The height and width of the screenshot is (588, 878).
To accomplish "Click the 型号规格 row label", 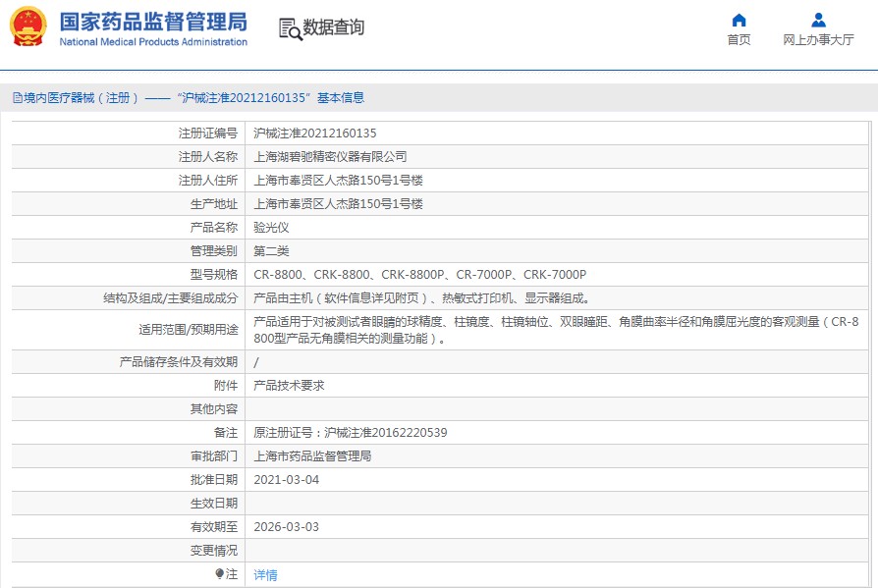I will coord(214,274).
